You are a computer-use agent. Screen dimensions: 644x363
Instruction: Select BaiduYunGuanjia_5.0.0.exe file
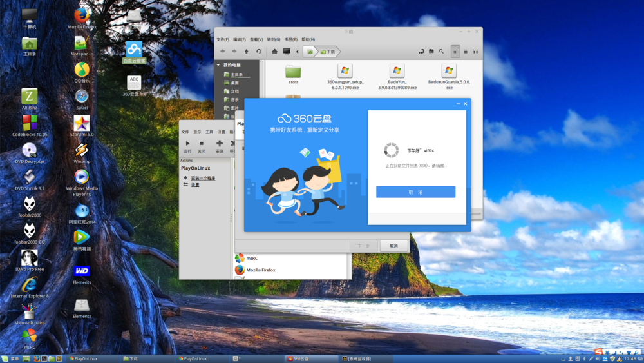click(x=449, y=77)
